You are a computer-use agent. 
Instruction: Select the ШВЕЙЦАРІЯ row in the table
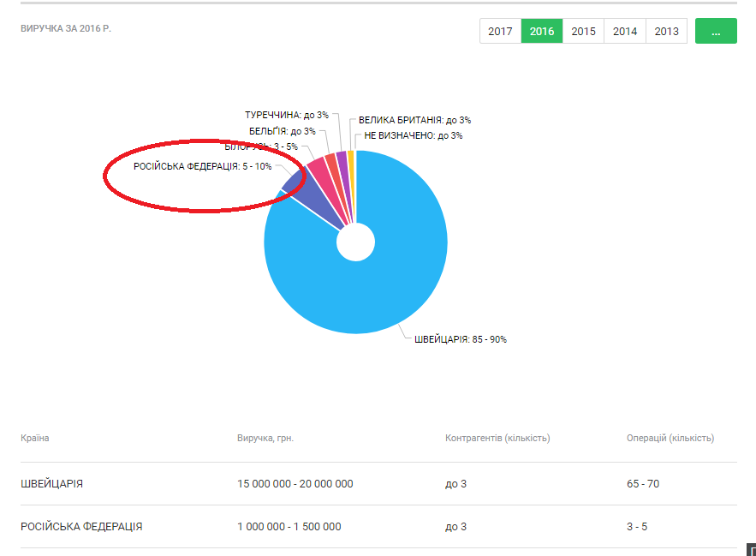click(52, 484)
